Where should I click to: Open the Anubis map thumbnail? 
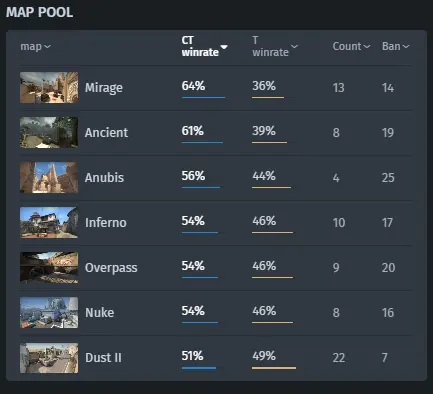49,178
